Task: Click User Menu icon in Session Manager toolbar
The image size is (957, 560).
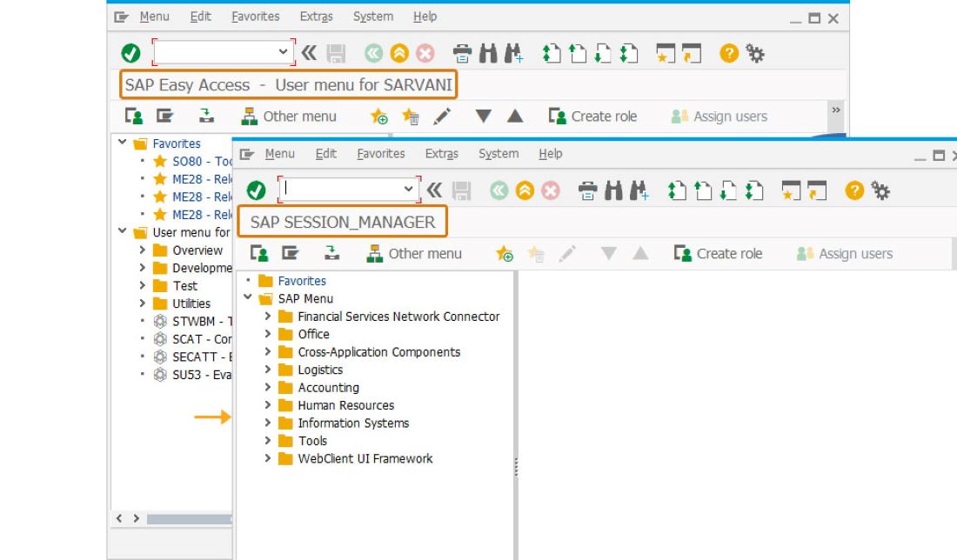Action: tap(259, 253)
